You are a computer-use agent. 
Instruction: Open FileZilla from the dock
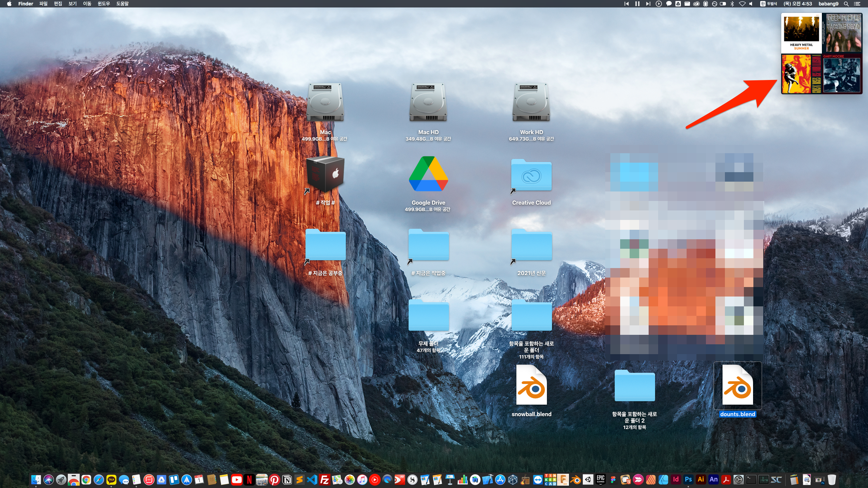(x=324, y=480)
